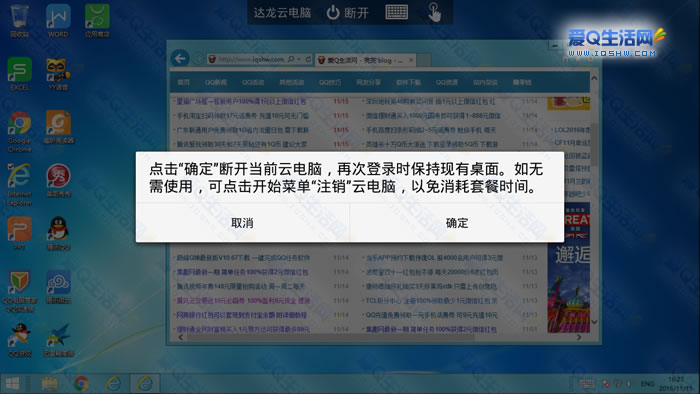700x394 pixels.
Task: Click the refresh icon in IE address bar
Action: tap(308, 59)
